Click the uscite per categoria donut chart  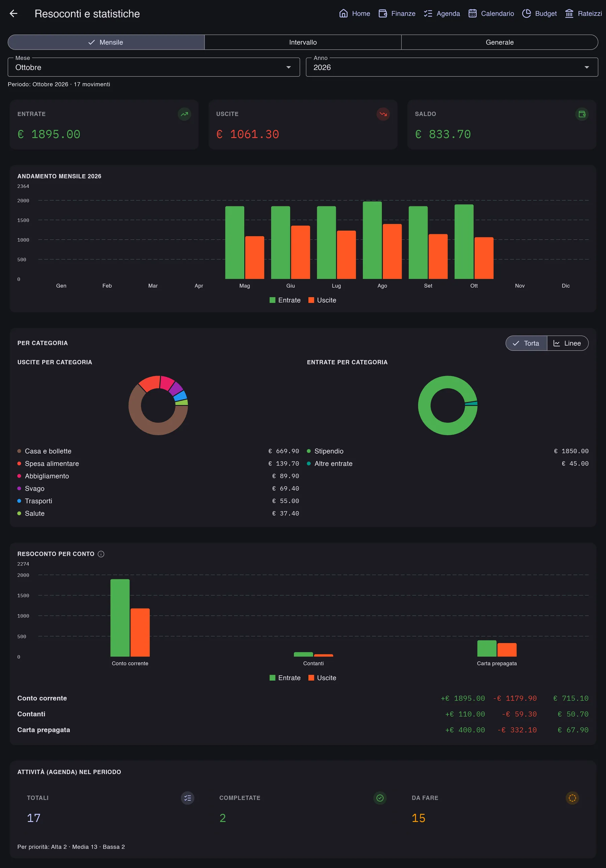click(158, 405)
